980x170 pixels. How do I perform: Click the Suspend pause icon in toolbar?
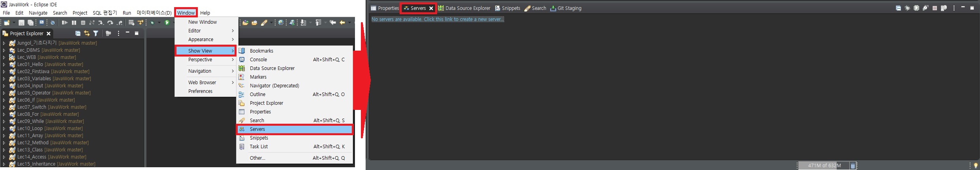point(74,23)
